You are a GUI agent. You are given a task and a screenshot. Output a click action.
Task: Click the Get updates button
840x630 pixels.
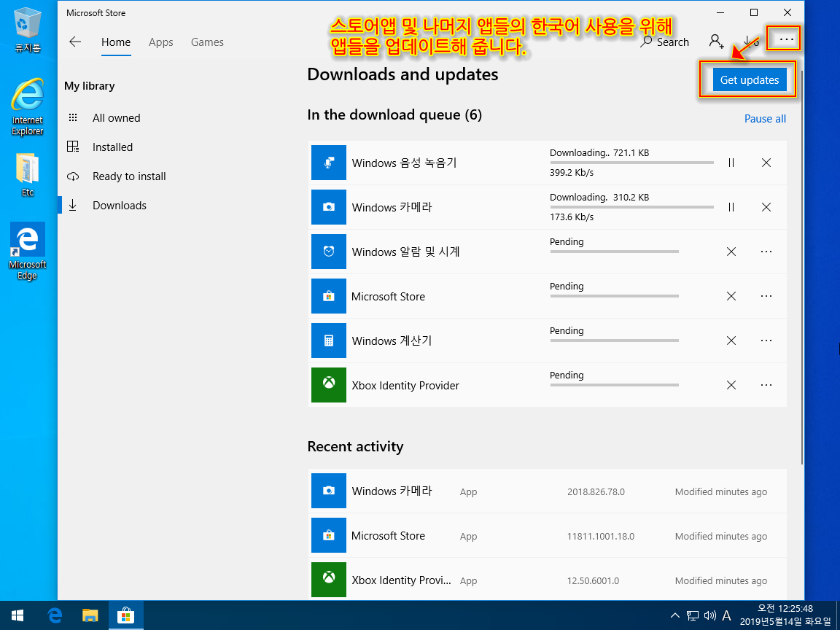coord(749,79)
